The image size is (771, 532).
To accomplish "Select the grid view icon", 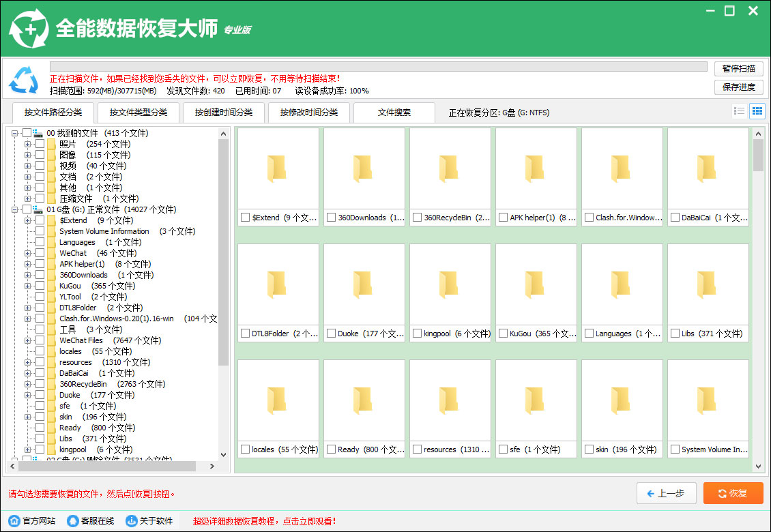I will point(757,110).
